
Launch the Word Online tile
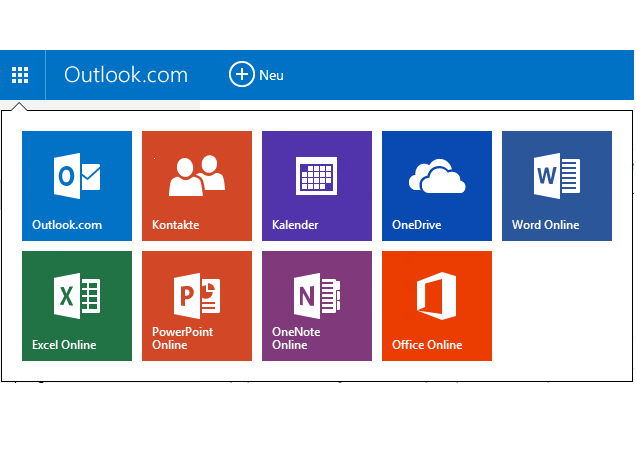557,186
